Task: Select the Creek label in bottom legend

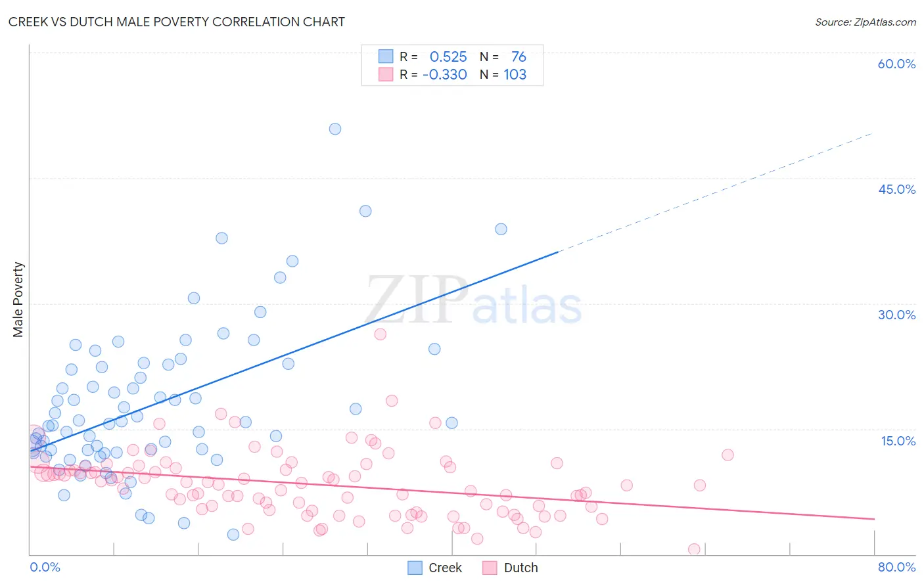Action: [x=445, y=568]
